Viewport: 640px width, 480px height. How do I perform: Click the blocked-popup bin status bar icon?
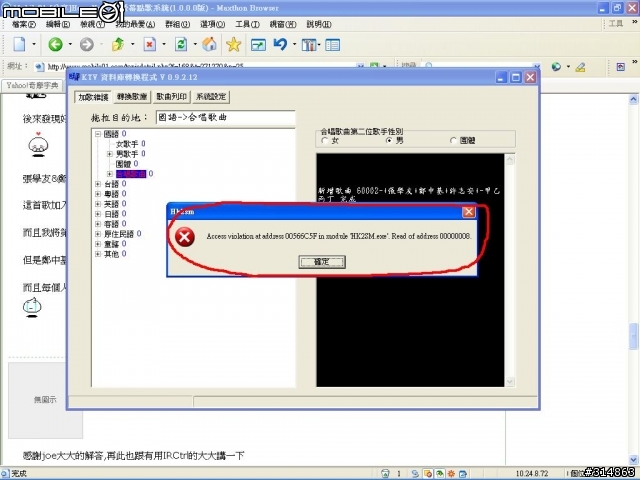pyautogui.click(x=385, y=473)
